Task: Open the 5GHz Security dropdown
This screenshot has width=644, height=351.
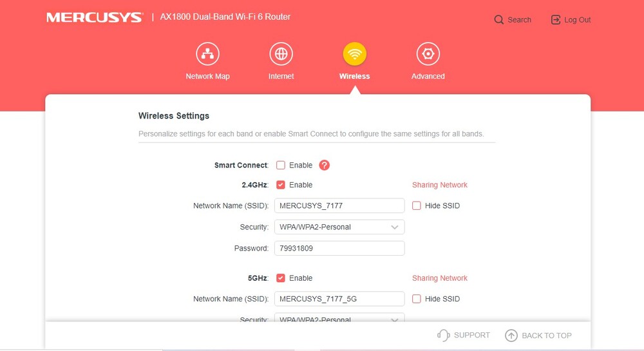Action: coord(339,318)
